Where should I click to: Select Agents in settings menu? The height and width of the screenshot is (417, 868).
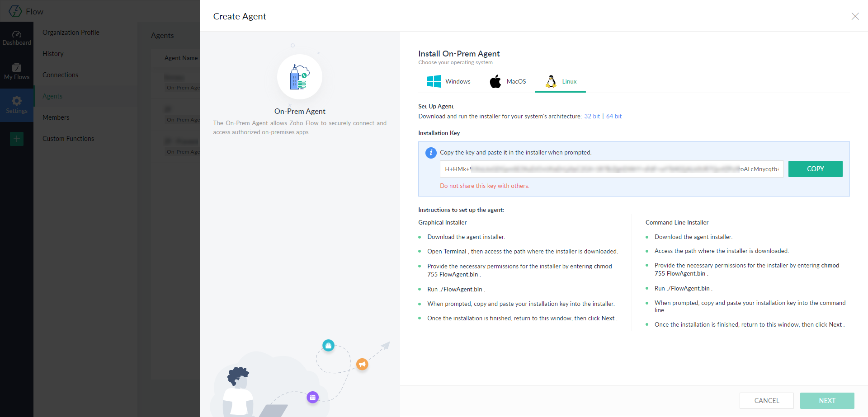[52, 96]
